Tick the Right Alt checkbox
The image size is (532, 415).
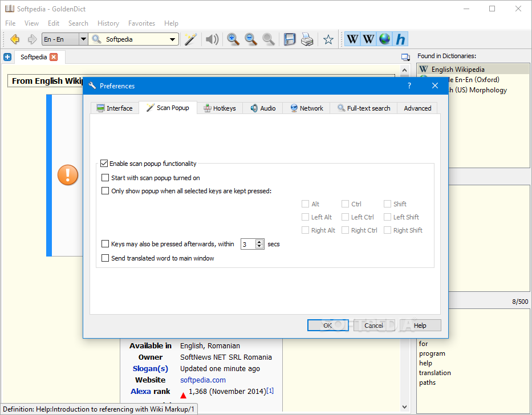[x=306, y=230]
